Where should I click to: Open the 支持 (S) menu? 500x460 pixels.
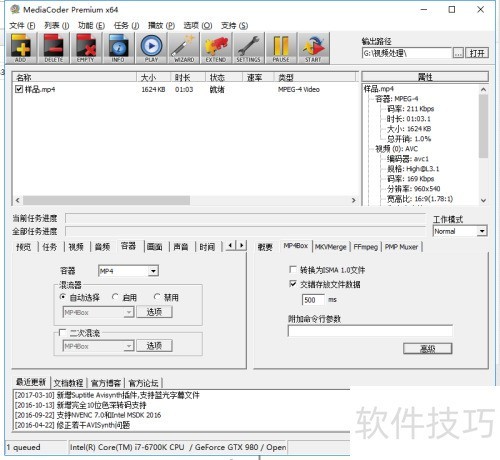pyautogui.click(x=234, y=25)
